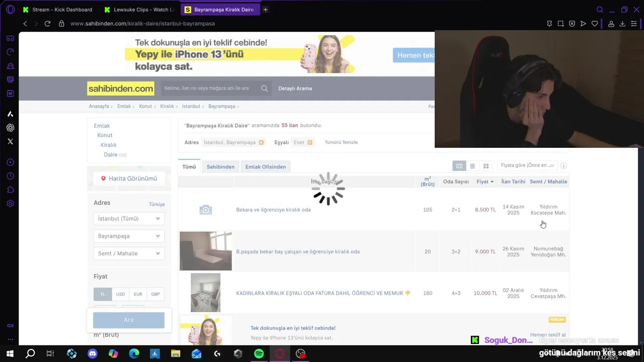Select Kiralık in the category tree
The image size is (644, 362).
coord(109,145)
